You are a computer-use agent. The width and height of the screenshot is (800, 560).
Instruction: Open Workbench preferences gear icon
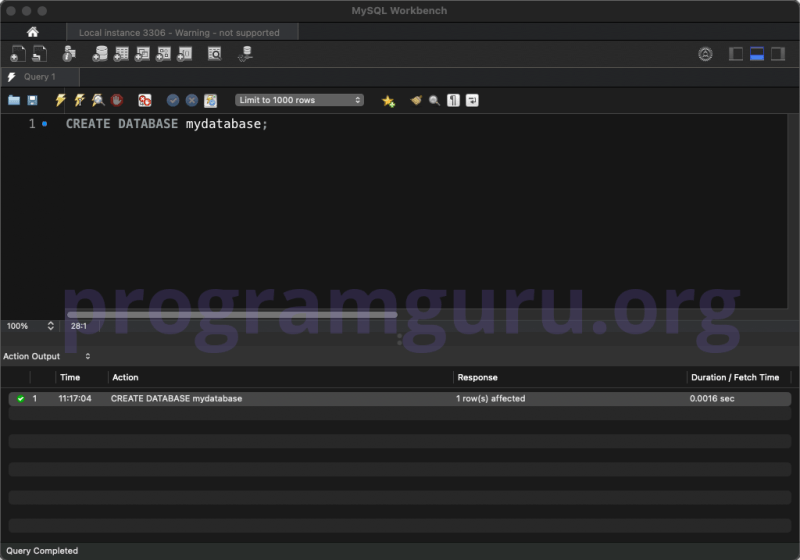coord(705,54)
